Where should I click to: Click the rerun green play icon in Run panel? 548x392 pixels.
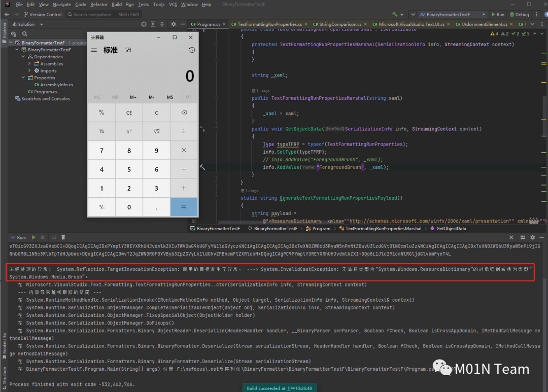33,237
